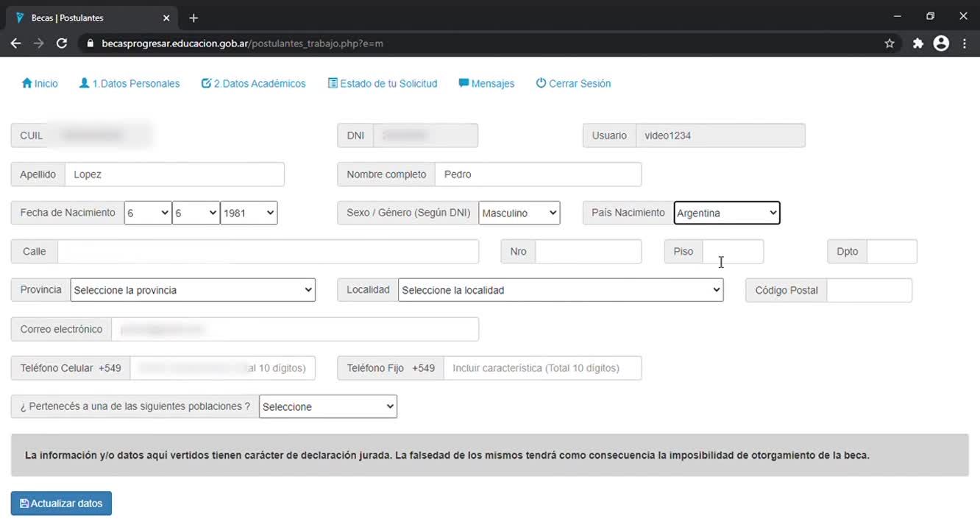Click the browser back arrow
This screenshot has height=530, width=980.
tap(15, 43)
